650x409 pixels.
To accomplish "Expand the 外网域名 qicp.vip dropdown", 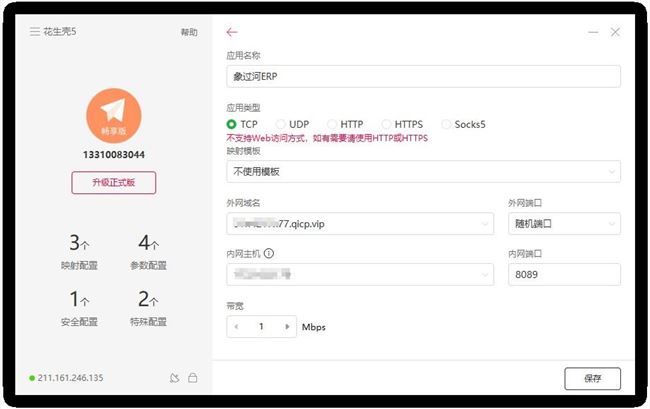I will pyautogui.click(x=360, y=224).
